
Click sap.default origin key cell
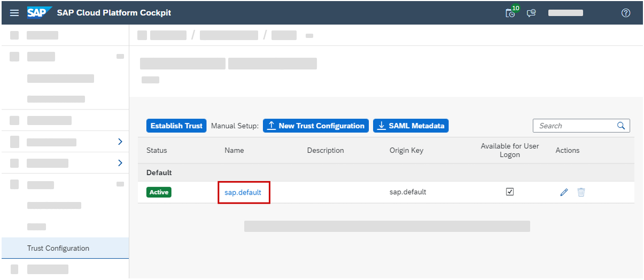coord(408,192)
